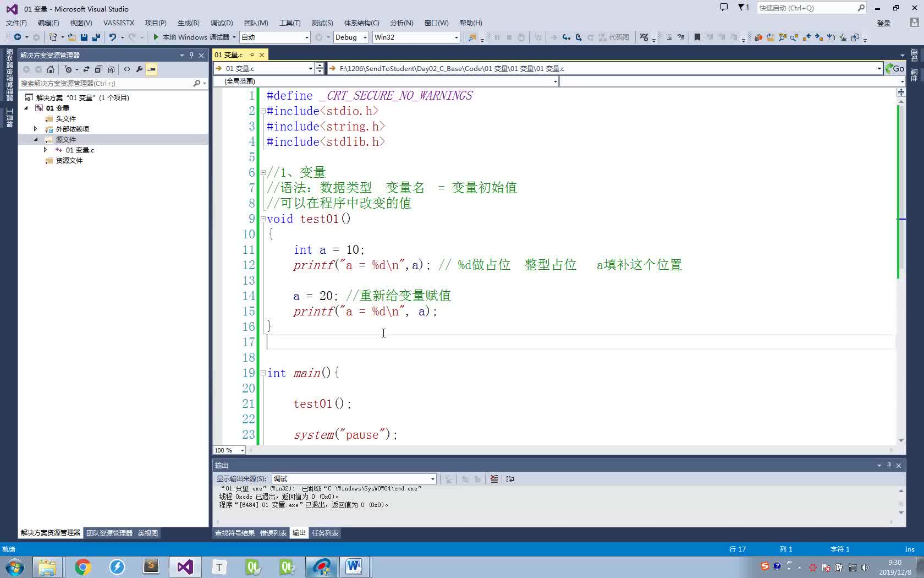
Task: Click the VA Go button
Action: pos(895,68)
